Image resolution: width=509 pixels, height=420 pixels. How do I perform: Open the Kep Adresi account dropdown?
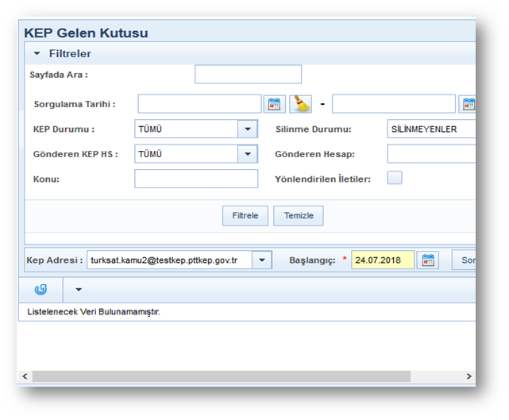pyautogui.click(x=262, y=260)
